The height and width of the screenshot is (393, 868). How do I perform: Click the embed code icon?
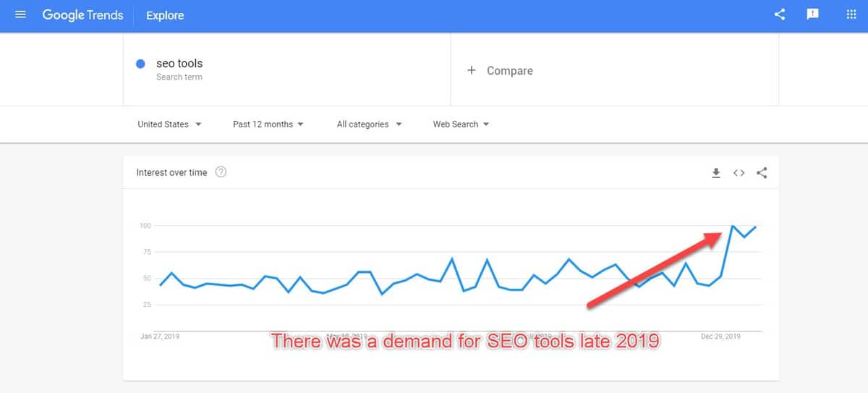pos(739,173)
